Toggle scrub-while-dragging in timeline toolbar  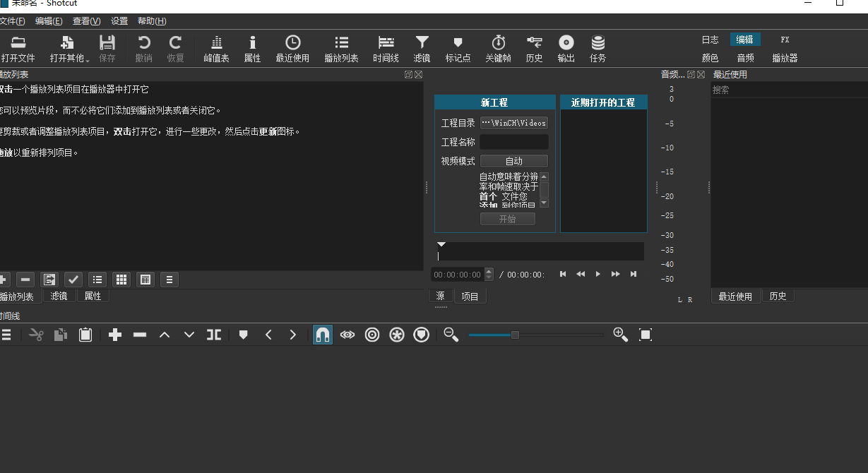[347, 334]
